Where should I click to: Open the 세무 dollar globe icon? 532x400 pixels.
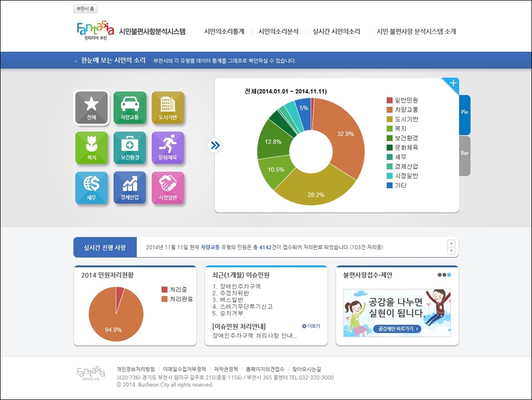pyautogui.click(x=92, y=188)
